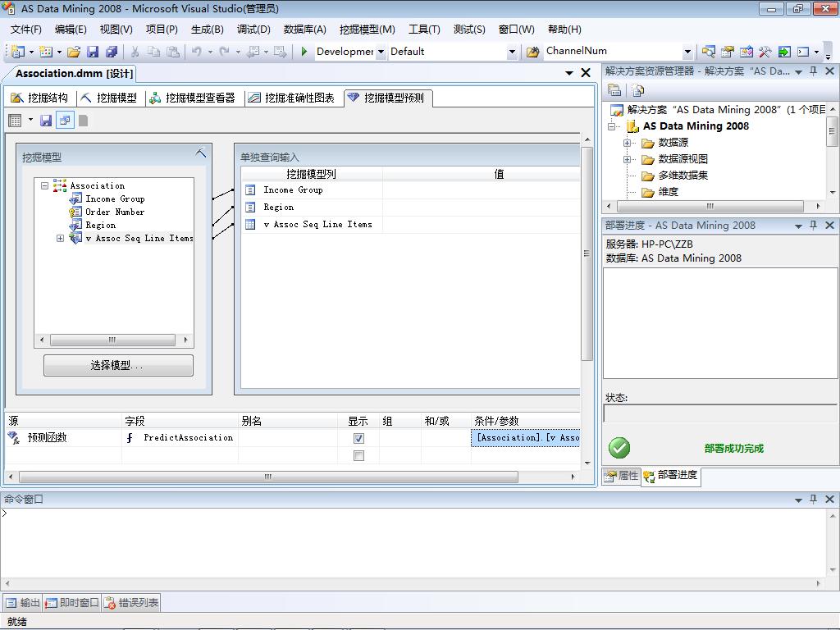Open the Default platform dropdown

pos(512,52)
